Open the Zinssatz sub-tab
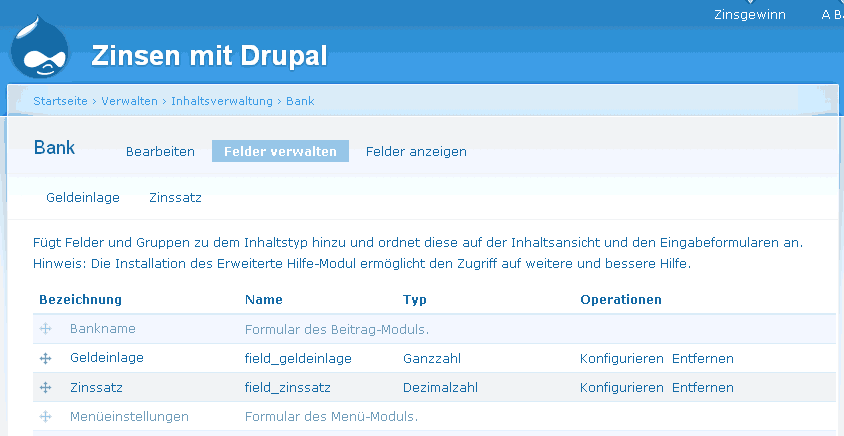This screenshot has height=436, width=844. [x=175, y=198]
